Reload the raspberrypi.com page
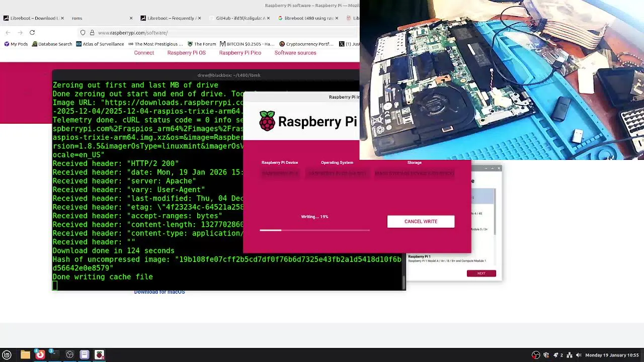Viewport: 644px width, 362px height. click(32, 33)
